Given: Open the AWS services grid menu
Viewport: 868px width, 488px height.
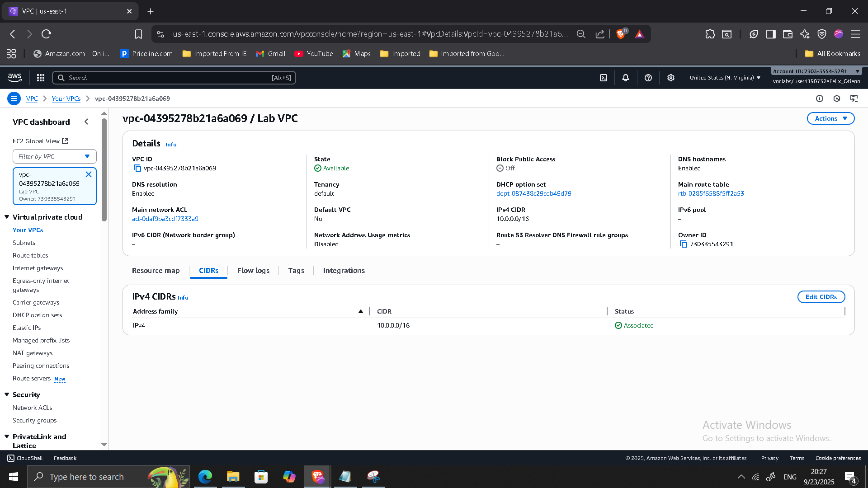Looking at the screenshot, I should [x=41, y=78].
